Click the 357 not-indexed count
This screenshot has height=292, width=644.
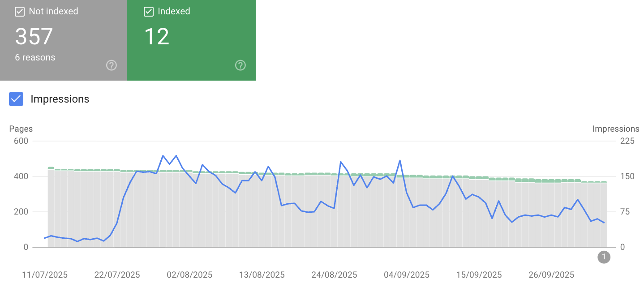[34, 37]
